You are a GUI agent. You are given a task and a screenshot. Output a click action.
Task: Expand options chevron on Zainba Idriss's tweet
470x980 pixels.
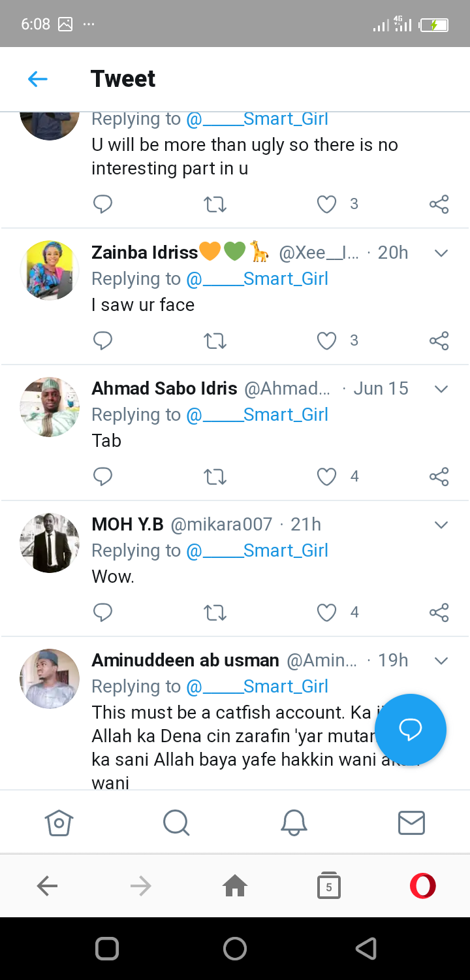point(441,253)
